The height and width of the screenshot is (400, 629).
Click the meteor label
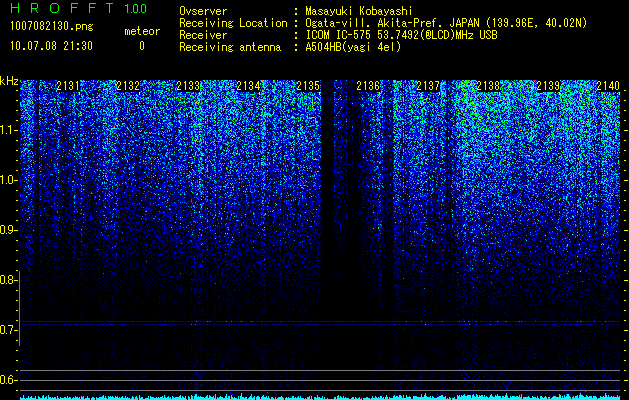[x=142, y=31]
